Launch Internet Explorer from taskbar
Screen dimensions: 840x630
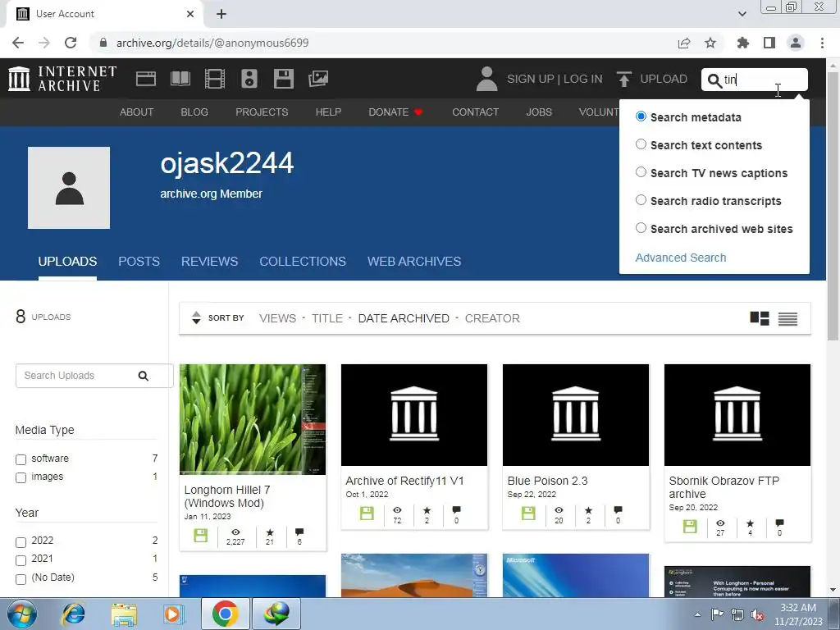point(73,614)
